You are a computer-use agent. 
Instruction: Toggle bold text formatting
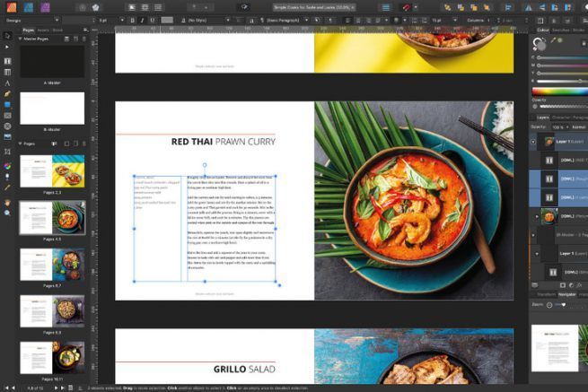(x=132, y=21)
